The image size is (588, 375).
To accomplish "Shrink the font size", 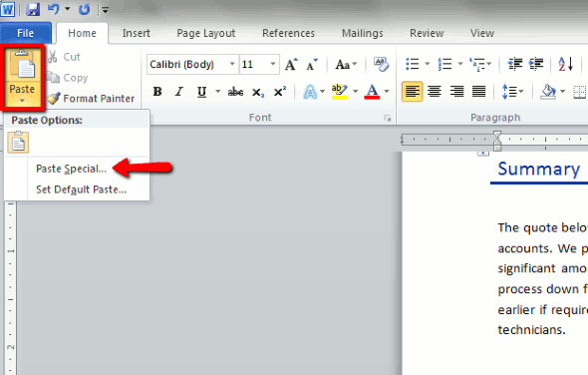I will point(311,65).
